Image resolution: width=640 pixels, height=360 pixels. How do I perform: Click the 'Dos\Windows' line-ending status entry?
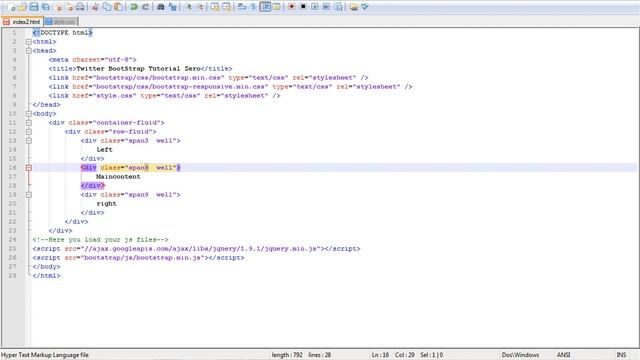coord(520,355)
